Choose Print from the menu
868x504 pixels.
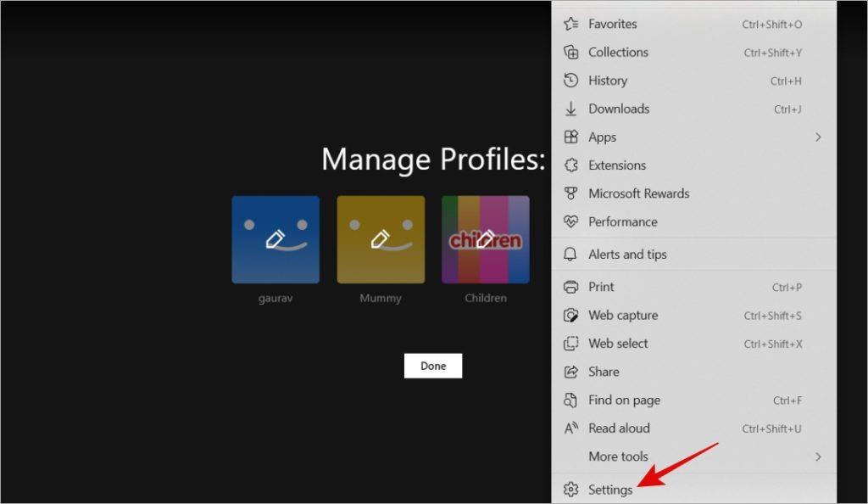[x=694, y=287]
